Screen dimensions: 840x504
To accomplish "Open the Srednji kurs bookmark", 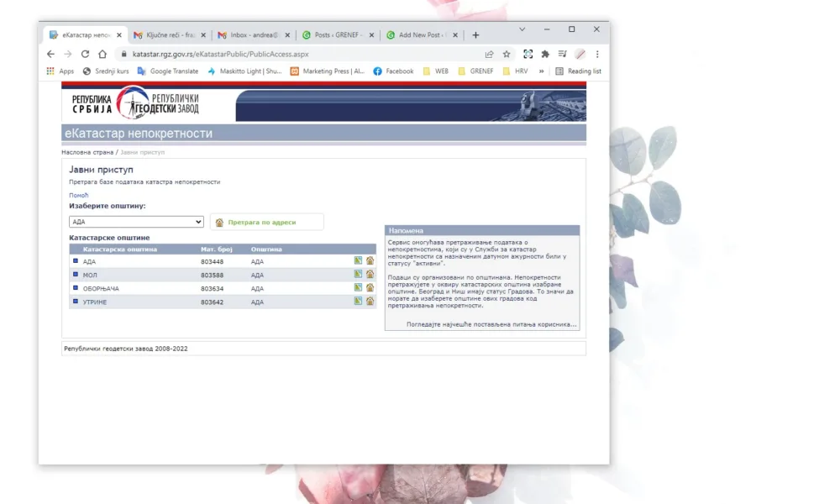I will (x=106, y=71).
